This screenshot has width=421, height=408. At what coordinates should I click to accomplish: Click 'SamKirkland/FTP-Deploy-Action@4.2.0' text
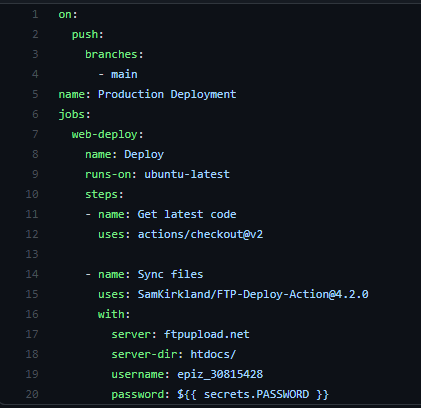253,294
